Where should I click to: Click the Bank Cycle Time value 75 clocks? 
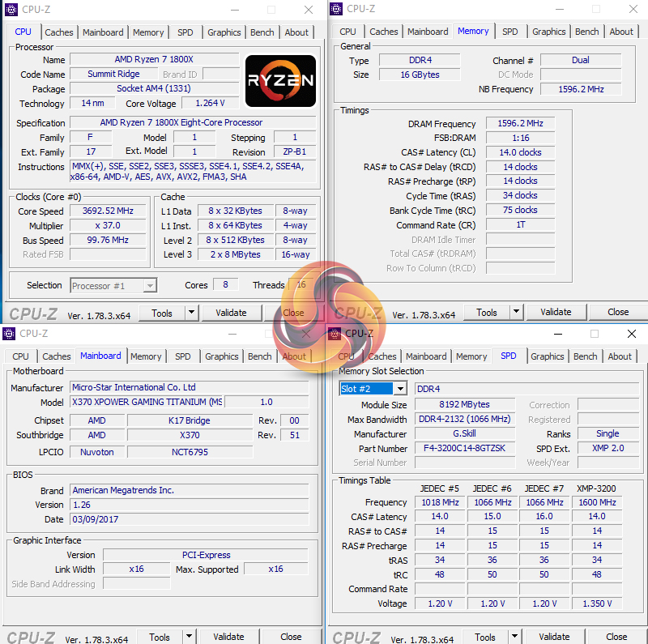point(520,210)
